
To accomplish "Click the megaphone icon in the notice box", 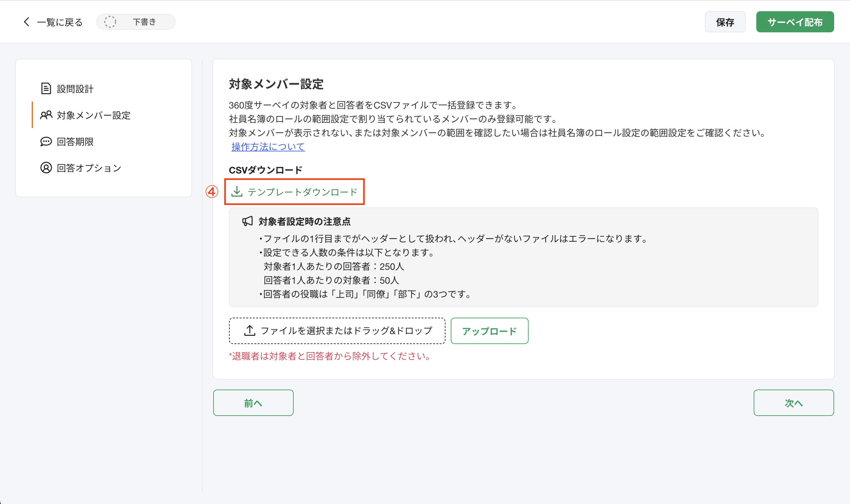I will [248, 221].
